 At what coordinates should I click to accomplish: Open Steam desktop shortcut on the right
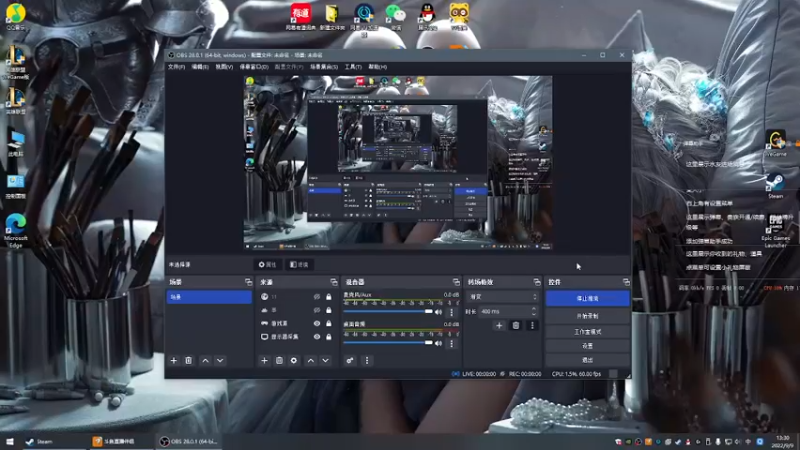[x=776, y=186]
